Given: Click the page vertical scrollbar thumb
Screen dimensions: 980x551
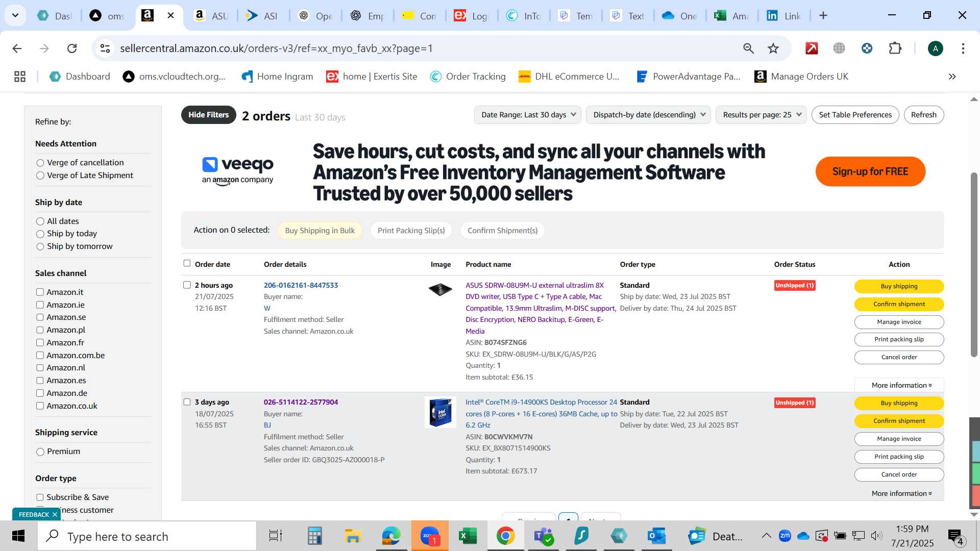Looking at the screenshot, I should (974, 265).
